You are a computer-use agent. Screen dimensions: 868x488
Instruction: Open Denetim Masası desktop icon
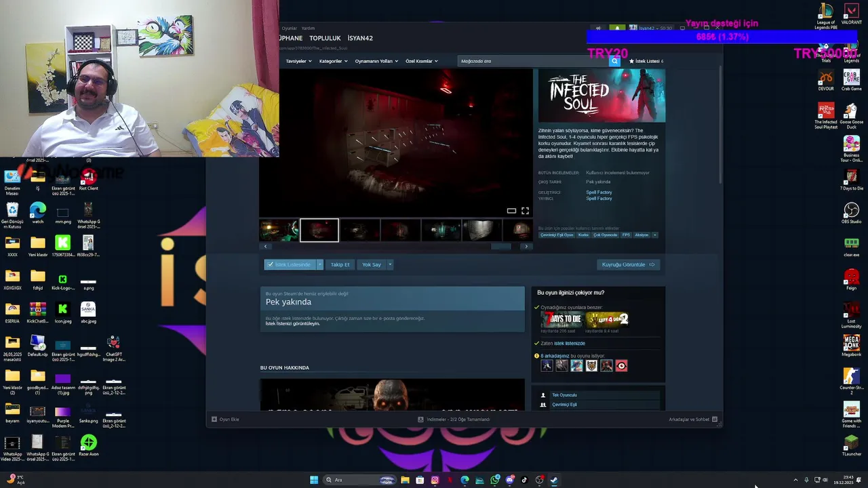[12, 182]
